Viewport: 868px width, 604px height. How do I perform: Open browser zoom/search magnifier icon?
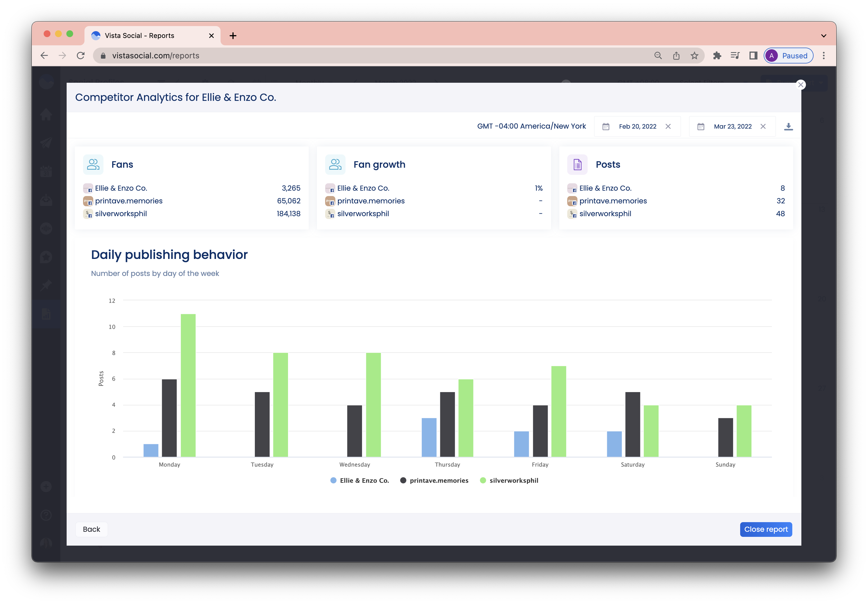(x=658, y=56)
